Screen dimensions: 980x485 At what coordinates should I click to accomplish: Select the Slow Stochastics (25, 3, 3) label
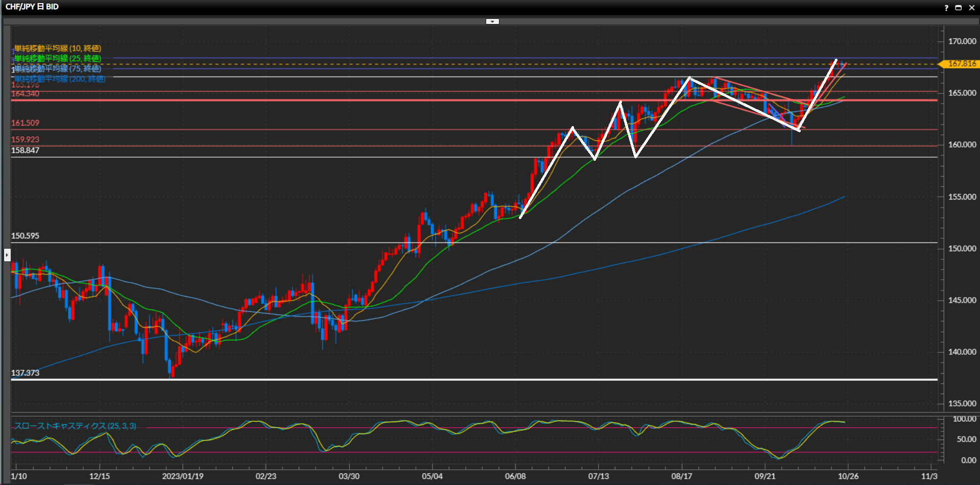coord(75,426)
